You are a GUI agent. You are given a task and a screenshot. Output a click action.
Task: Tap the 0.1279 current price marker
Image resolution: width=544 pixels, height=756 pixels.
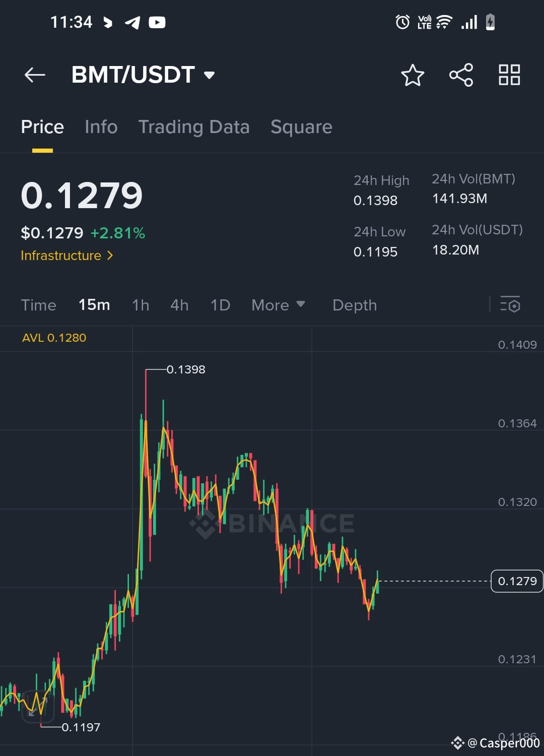[517, 581]
